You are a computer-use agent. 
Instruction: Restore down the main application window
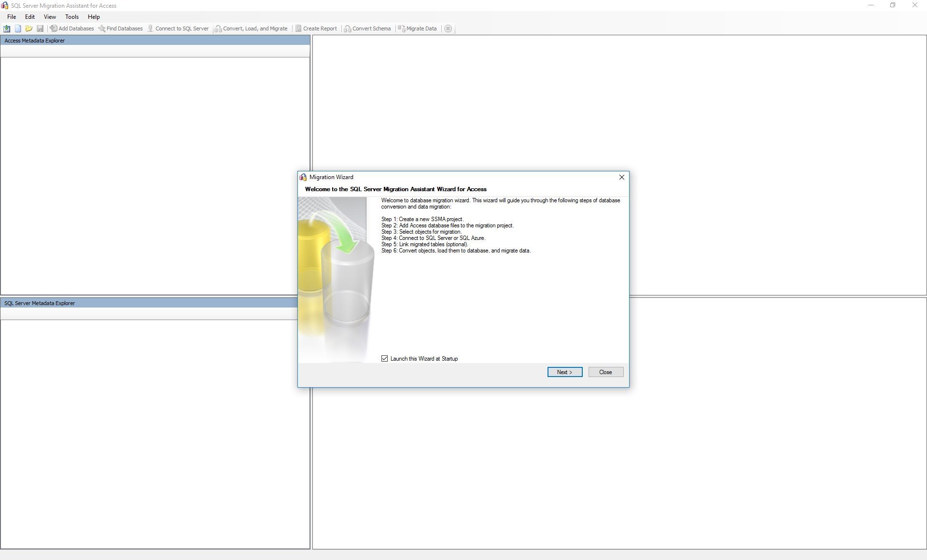click(893, 5)
